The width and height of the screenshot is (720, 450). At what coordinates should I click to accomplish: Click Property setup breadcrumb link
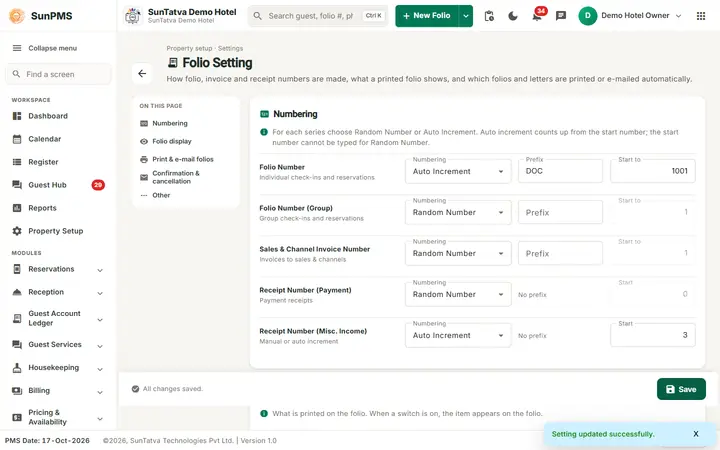tap(189, 48)
